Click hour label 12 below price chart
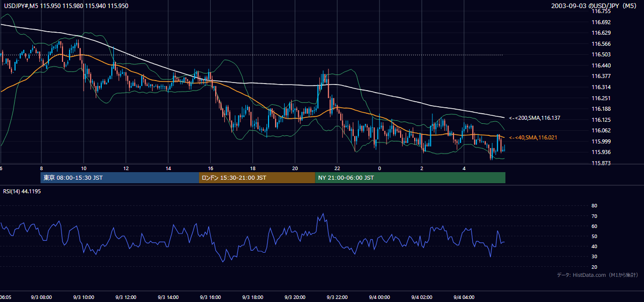Viewport: 644px width, 302px height. pyautogui.click(x=126, y=168)
